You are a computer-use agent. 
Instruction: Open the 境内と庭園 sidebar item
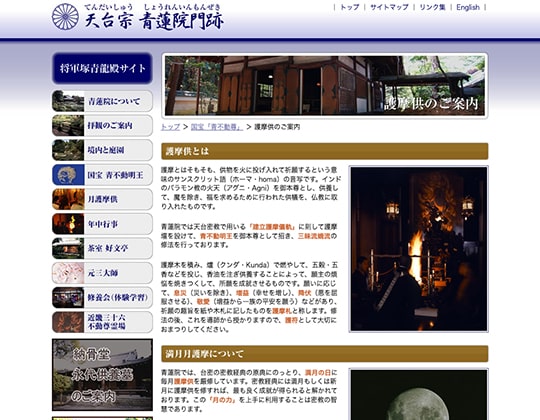click(x=102, y=150)
